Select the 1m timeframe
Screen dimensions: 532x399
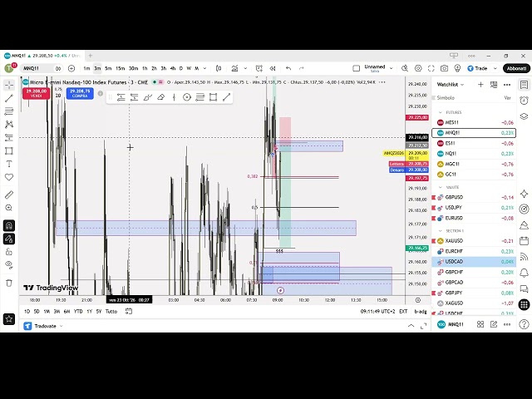86,68
